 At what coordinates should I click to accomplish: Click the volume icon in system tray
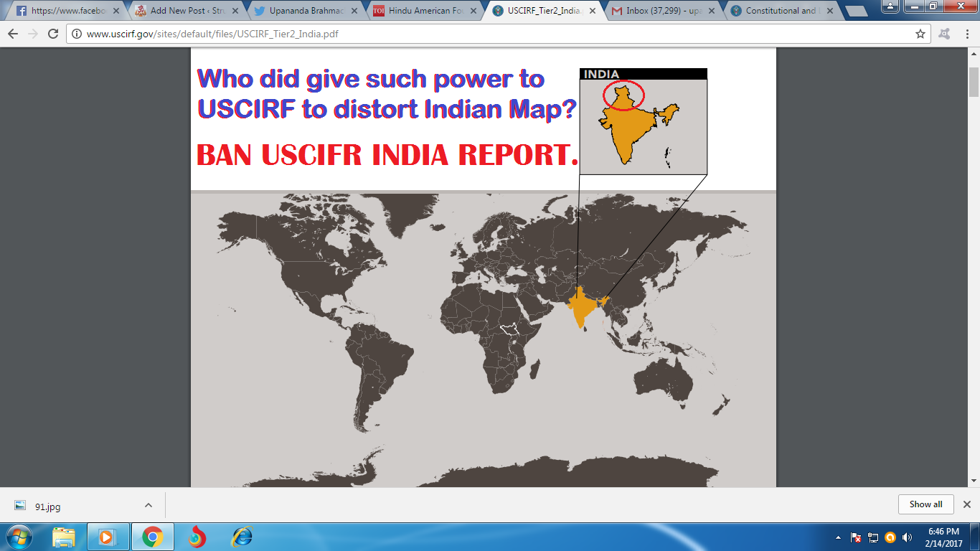908,537
